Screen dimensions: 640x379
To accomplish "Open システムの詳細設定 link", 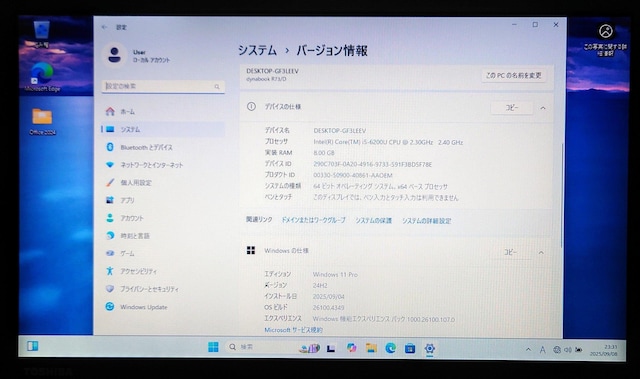I will coord(427,221).
